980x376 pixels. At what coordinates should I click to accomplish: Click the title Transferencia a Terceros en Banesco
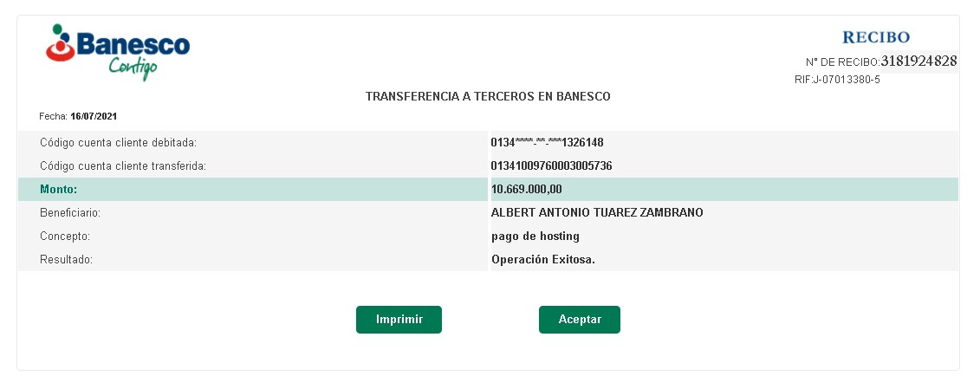(x=488, y=96)
